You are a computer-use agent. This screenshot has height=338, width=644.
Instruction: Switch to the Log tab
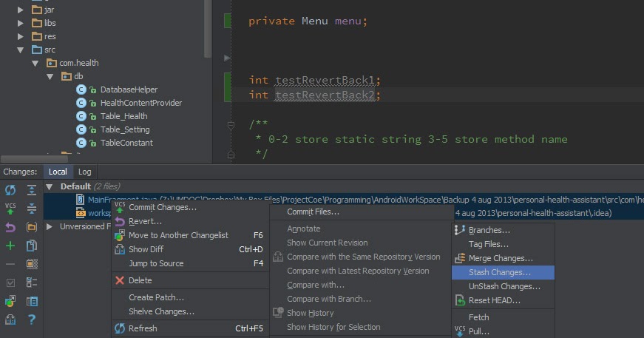[84, 172]
